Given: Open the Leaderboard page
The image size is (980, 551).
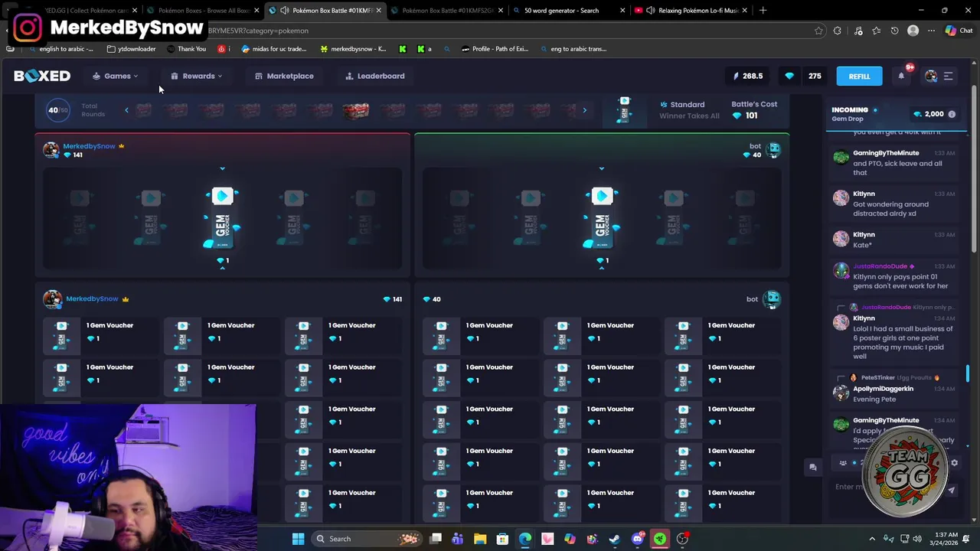Looking at the screenshot, I should coord(375,76).
